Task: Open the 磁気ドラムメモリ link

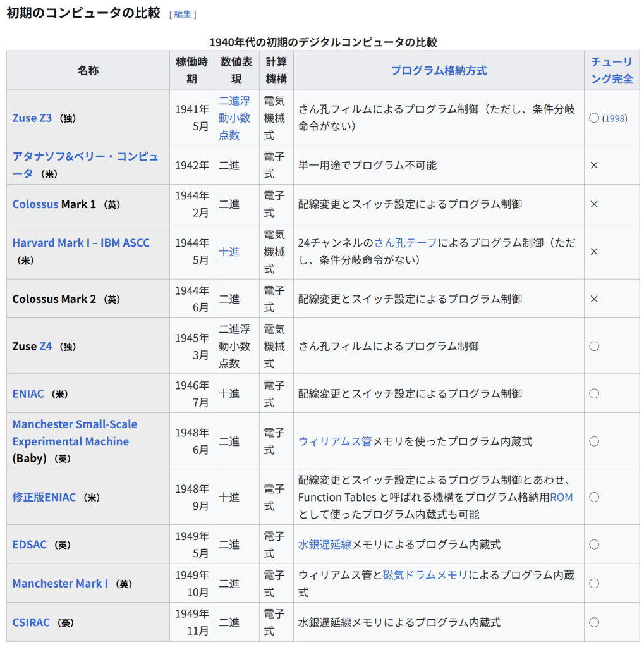Action: pos(425,575)
